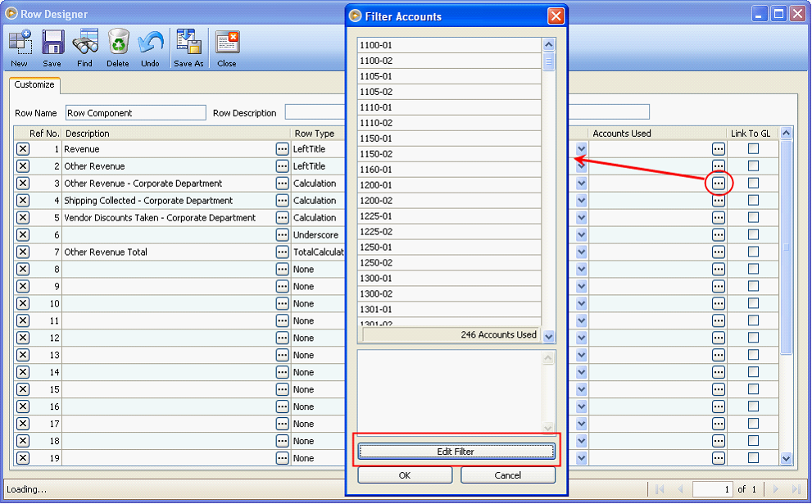Image resolution: width=812 pixels, height=504 pixels.
Task: Jump to first page in bottom navigator
Action: 660,489
